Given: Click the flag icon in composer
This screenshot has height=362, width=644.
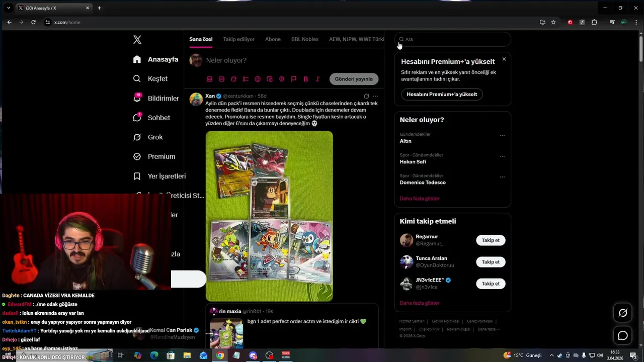Looking at the screenshot, I should (293, 79).
